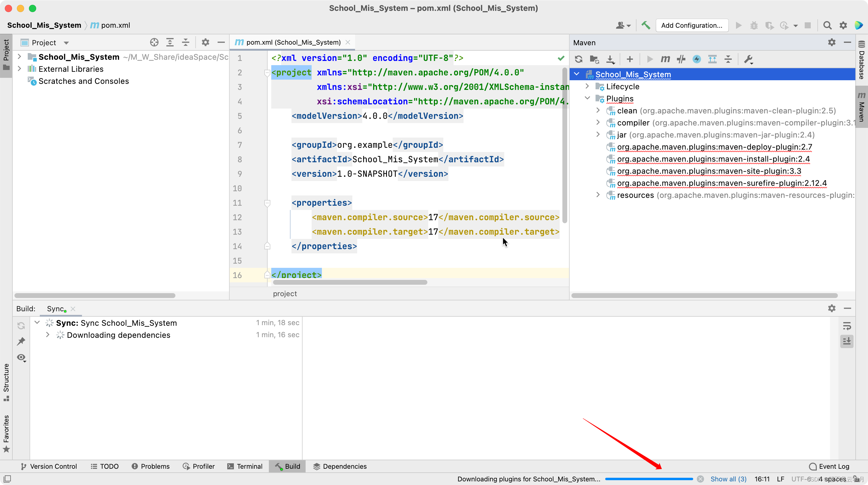Open Maven Settings wrench icon

tap(748, 59)
